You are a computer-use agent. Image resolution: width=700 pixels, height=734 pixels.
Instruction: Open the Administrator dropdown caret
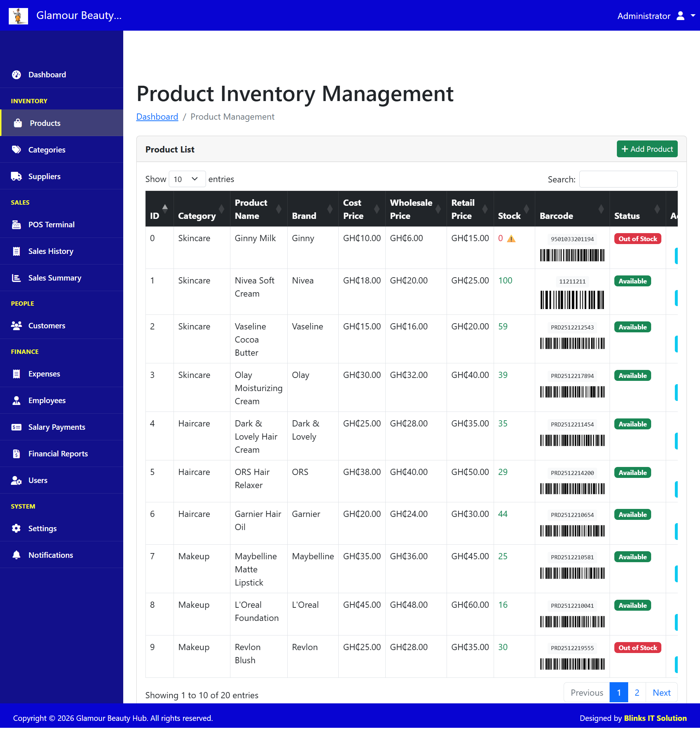point(693,16)
